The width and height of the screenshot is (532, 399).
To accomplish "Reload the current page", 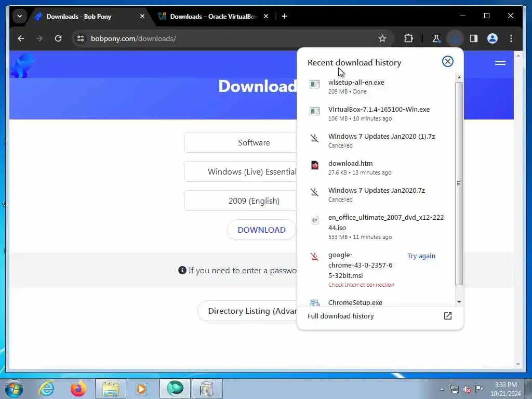I will [58, 38].
